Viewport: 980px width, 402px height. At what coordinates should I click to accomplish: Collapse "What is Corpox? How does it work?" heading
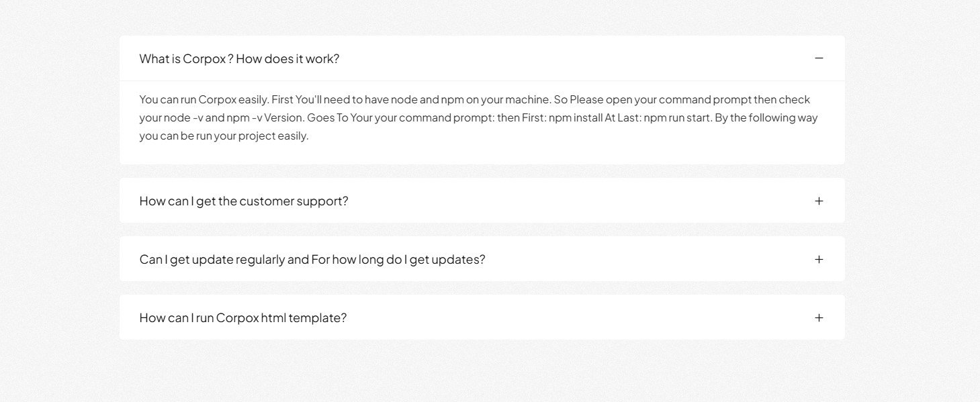[x=239, y=58]
